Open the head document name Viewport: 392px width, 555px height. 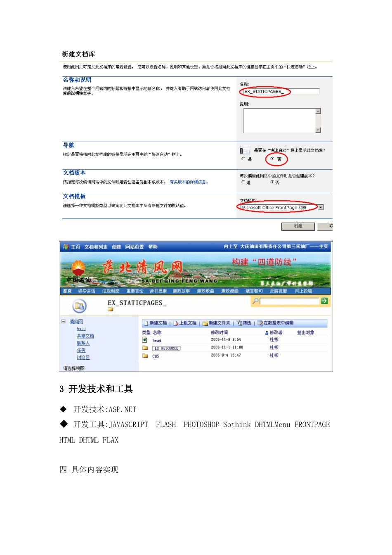(157, 341)
